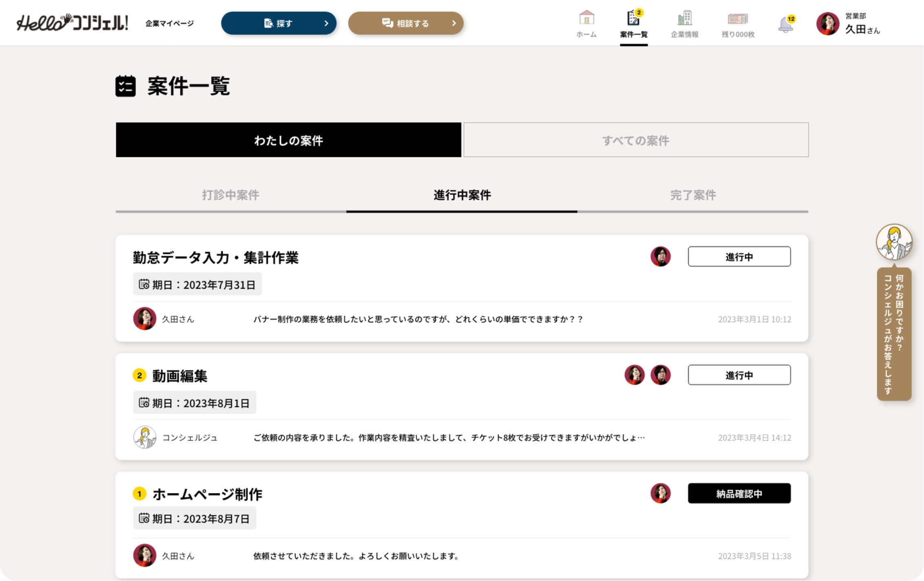This screenshot has width=924, height=581.
Task: Click 進行中 status button on 勤怠データ入力
Action: pos(739,257)
